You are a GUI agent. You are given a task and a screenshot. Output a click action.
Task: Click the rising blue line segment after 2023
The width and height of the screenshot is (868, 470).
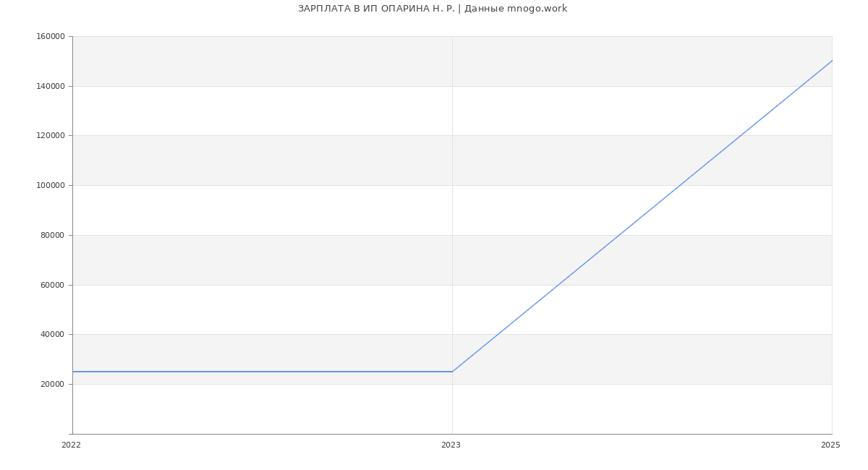[642, 216]
